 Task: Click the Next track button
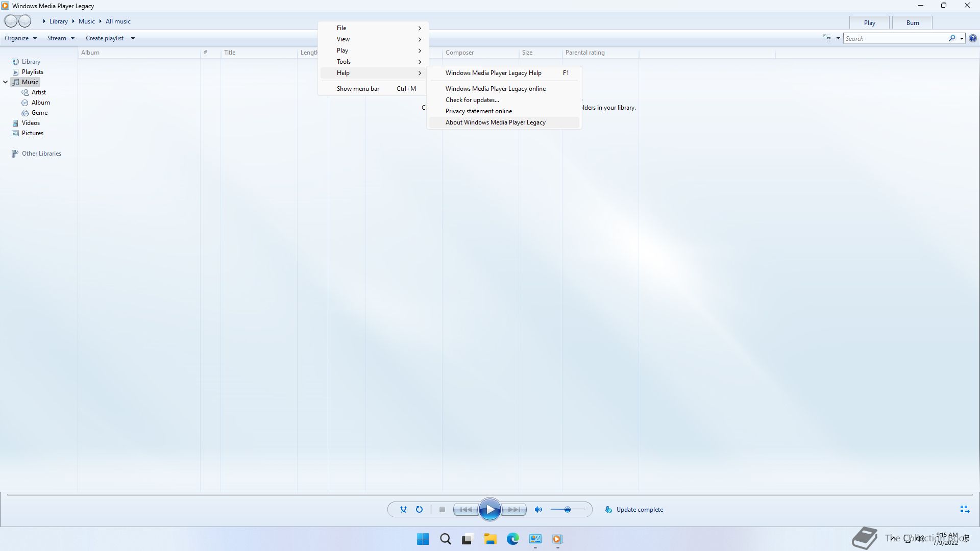tap(514, 509)
